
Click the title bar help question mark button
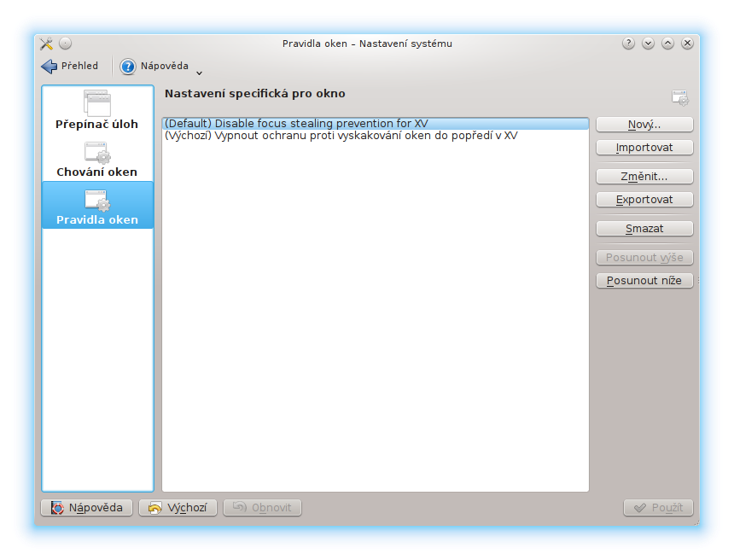point(629,44)
